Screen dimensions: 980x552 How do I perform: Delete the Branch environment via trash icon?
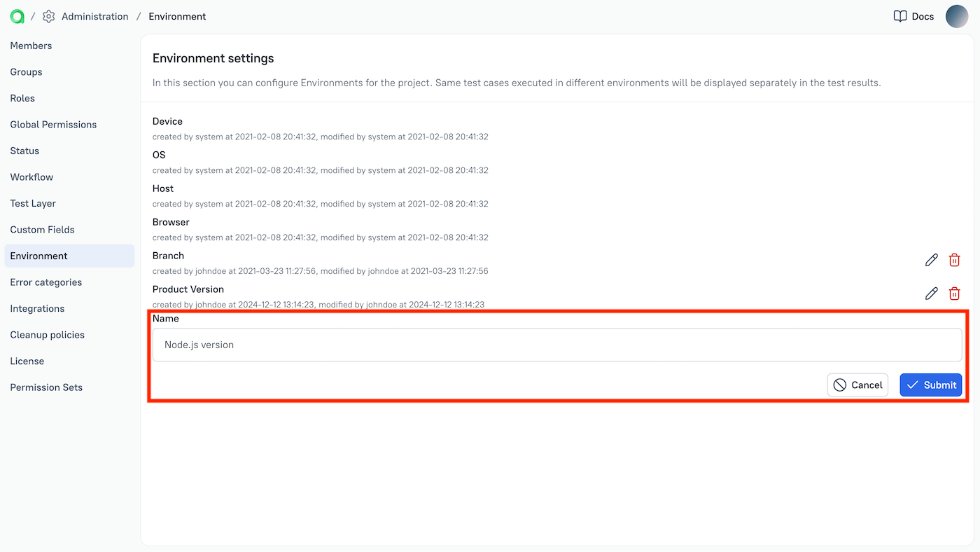(x=954, y=260)
